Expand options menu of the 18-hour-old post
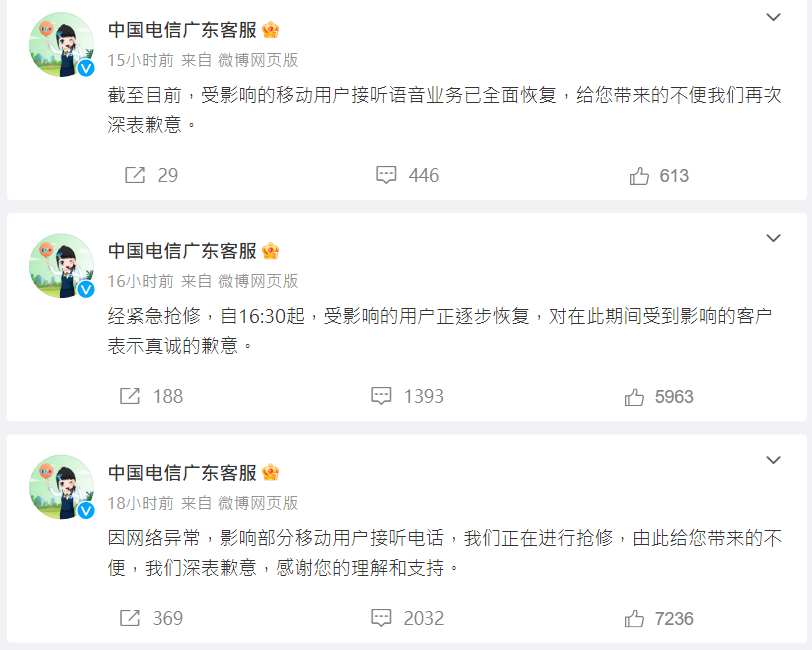 [773, 459]
